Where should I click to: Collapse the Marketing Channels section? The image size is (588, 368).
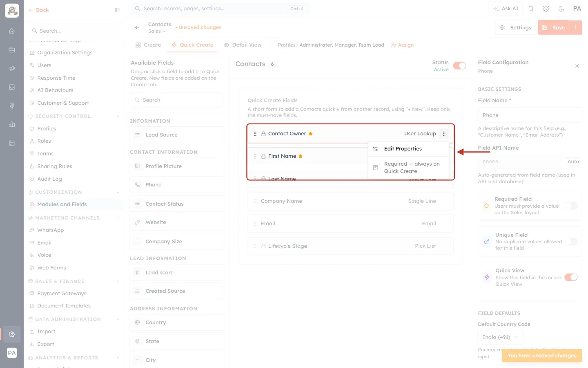pyautogui.click(x=118, y=218)
